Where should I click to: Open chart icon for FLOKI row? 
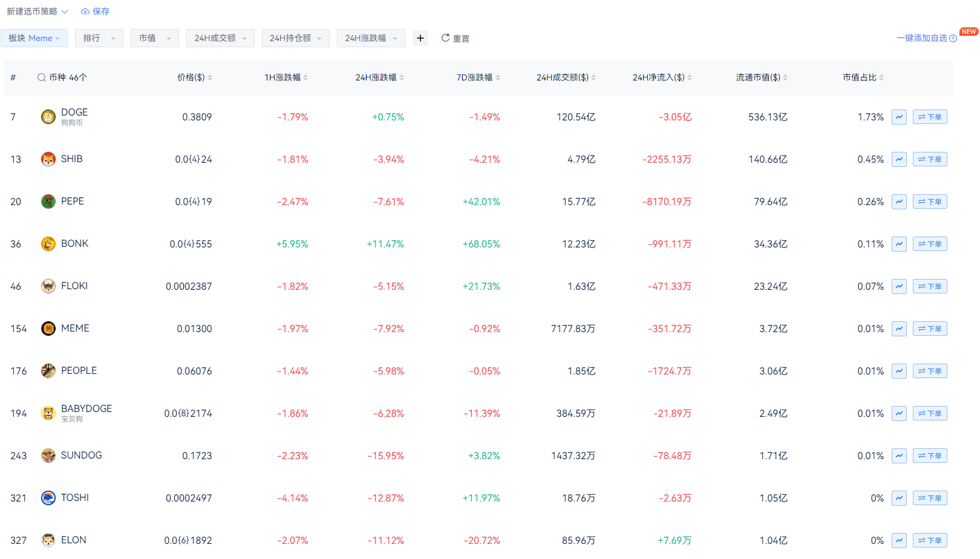coord(899,286)
